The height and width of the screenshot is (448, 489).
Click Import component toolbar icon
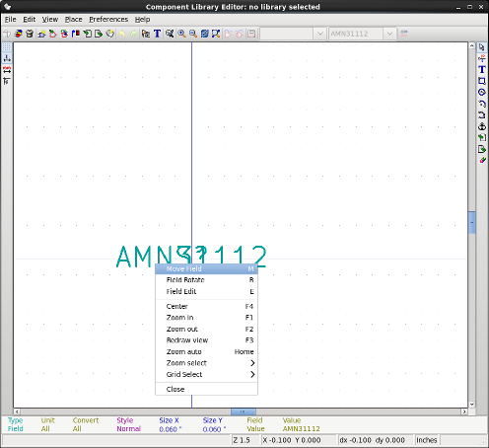point(87,34)
